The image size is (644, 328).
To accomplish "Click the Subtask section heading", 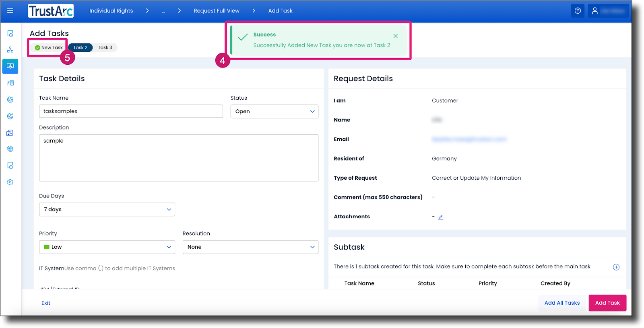I will (349, 247).
